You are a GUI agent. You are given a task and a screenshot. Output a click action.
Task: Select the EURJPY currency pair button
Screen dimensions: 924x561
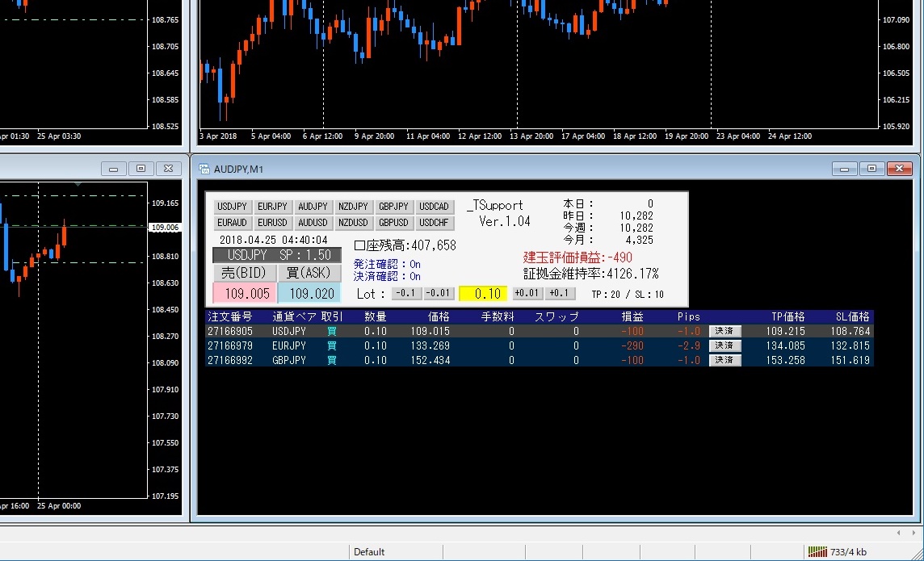272,207
